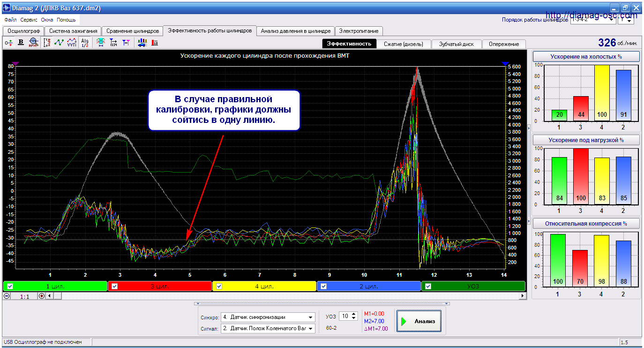
Task: Select the Эффективность sub-tab
Action: tap(349, 44)
